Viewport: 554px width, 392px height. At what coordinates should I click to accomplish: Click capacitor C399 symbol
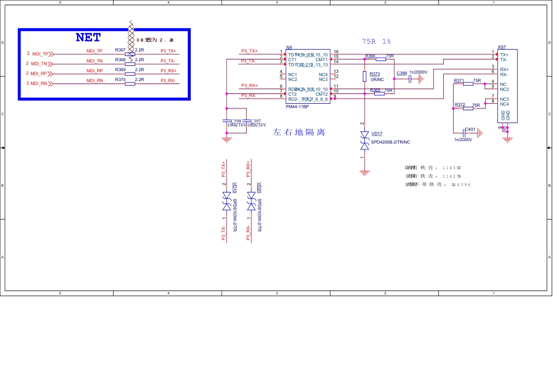[x=410, y=78]
